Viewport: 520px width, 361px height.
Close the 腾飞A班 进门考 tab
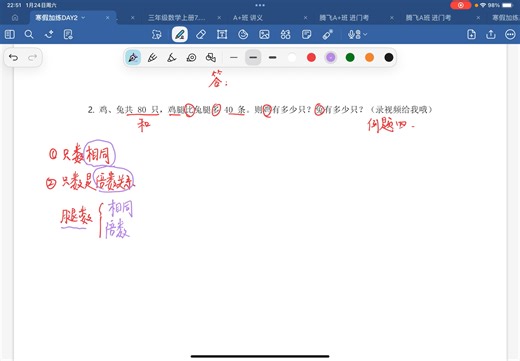478,18
